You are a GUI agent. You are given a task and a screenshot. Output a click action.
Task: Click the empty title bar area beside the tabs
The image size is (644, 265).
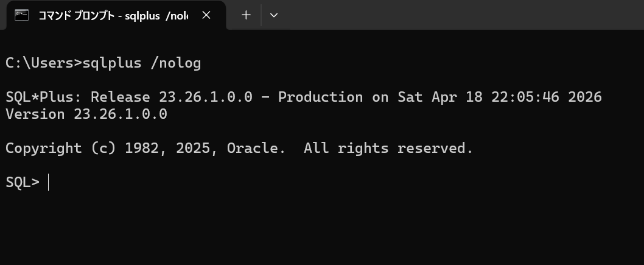point(457,15)
